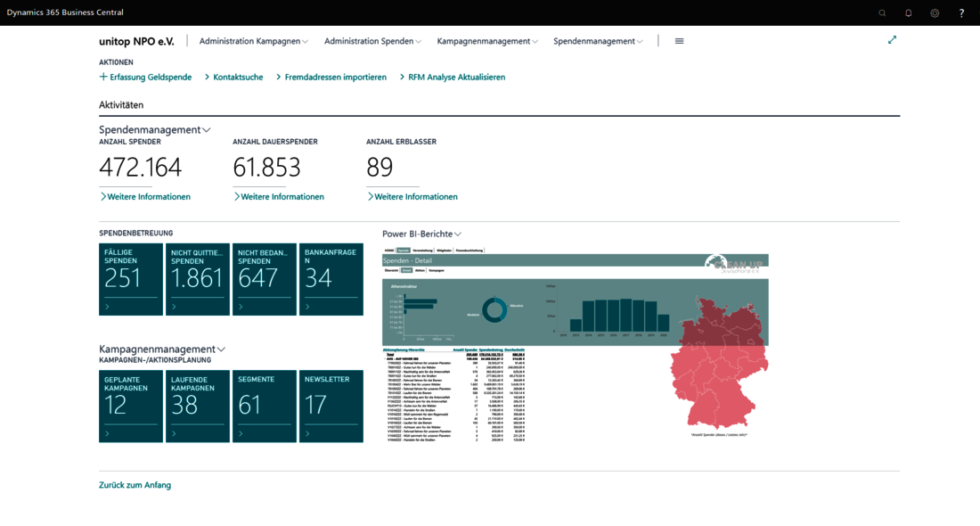Open the Laufende Kampagnen tile showing 38
The width and height of the screenshot is (980, 526).
[198, 407]
